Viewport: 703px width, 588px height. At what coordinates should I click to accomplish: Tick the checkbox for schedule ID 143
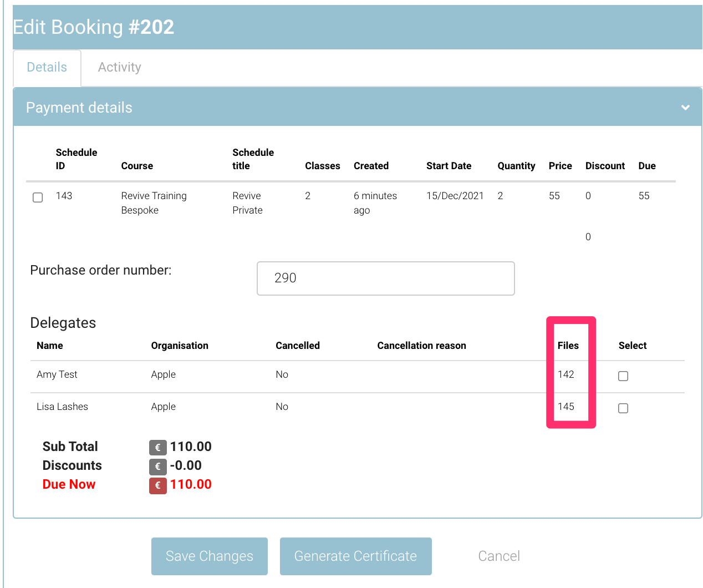tap(38, 197)
